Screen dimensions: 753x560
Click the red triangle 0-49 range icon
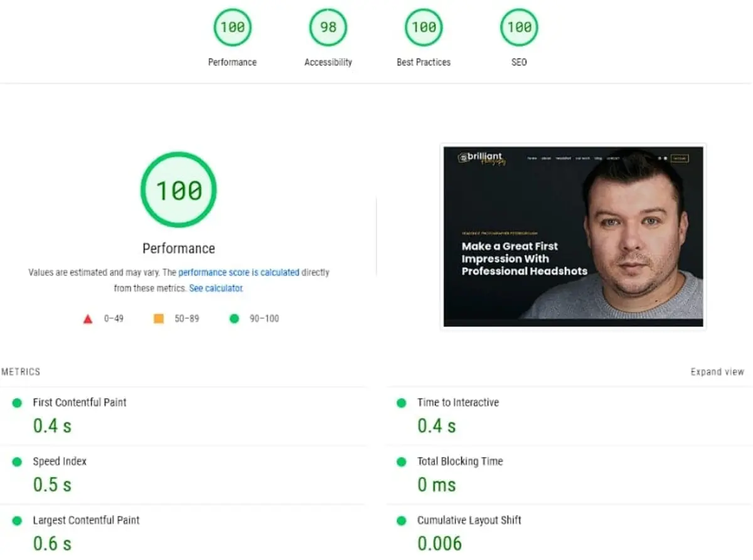[x=88, y=319]
